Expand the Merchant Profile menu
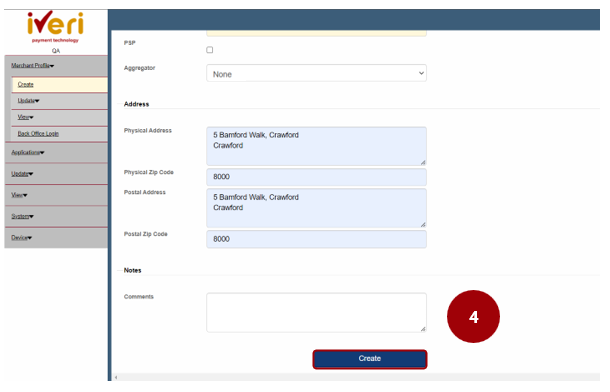Screen dimensions: 610x392 coord(33,66)
